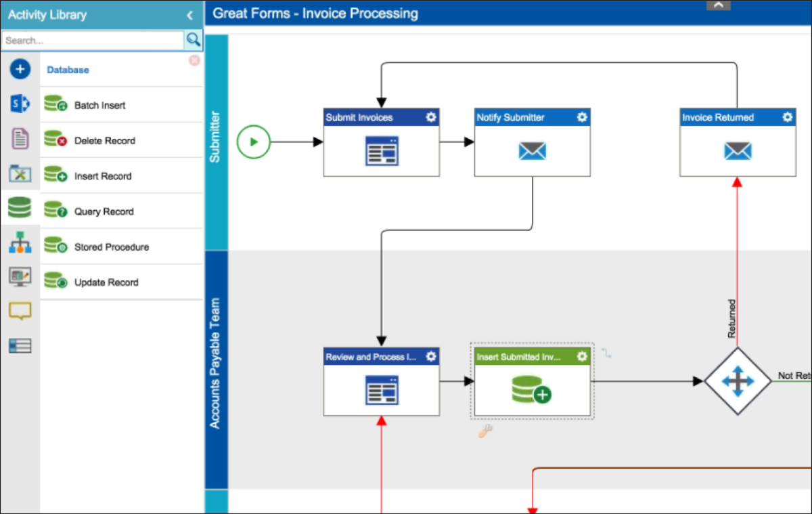Image resolution: width=812 pixels, height=514 pixels.
Task: Select the Returned/Not Returned gateway diamond
Action: coord(738,381)
